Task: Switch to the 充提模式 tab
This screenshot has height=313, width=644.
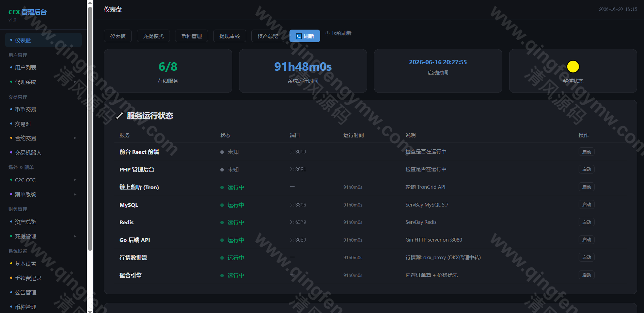Action: [153, 36]
